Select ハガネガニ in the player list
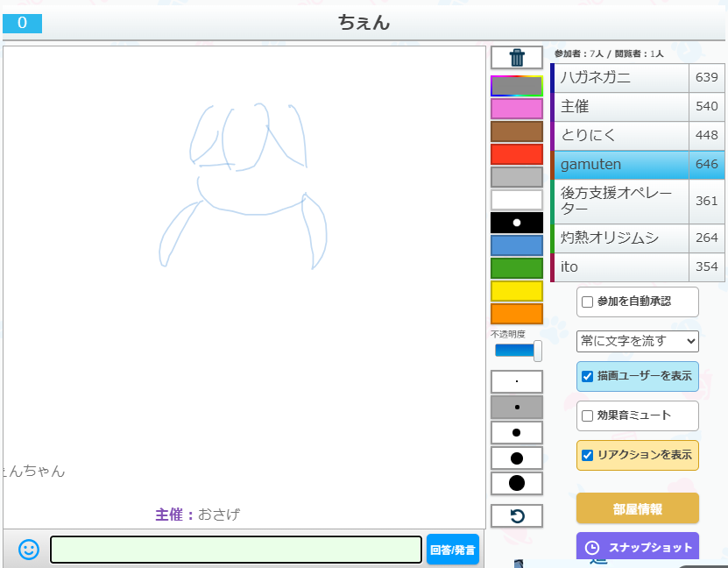This screenshot has width=728, height=568. point(619,78)
